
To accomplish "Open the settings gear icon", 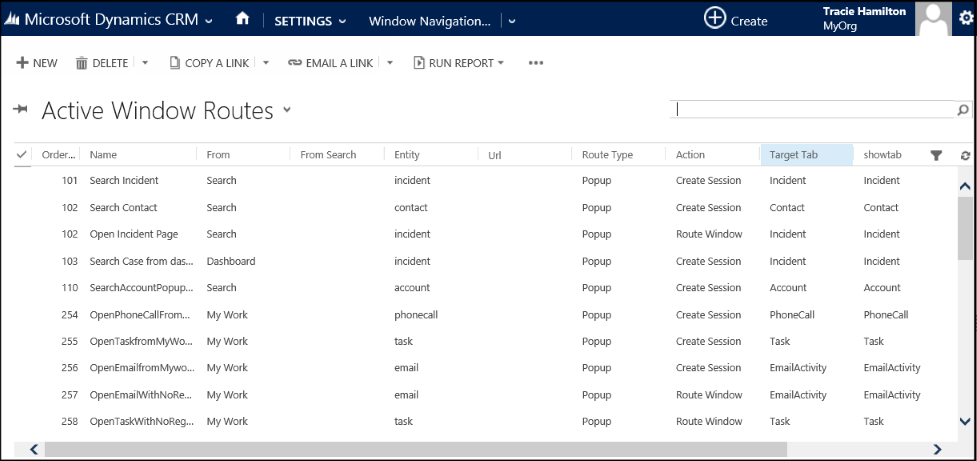I will pos(965,19).
